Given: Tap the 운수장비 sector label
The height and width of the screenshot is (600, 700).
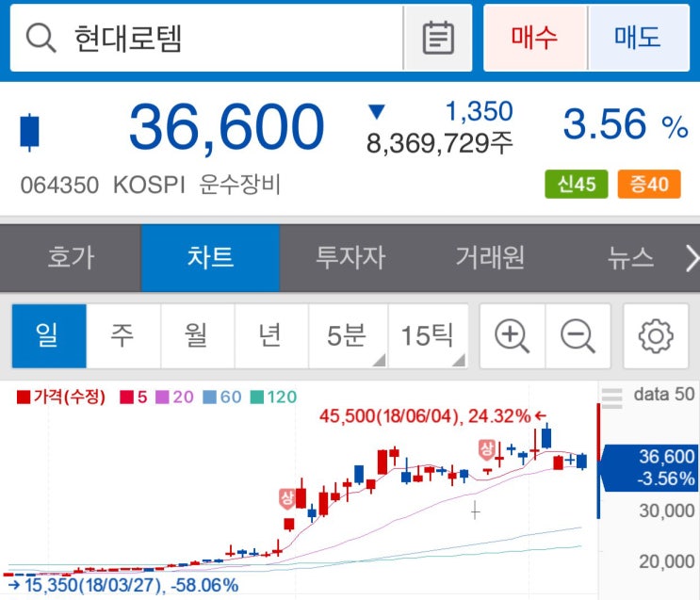Looking at the screenshot, I should click(x=239, y=185).
